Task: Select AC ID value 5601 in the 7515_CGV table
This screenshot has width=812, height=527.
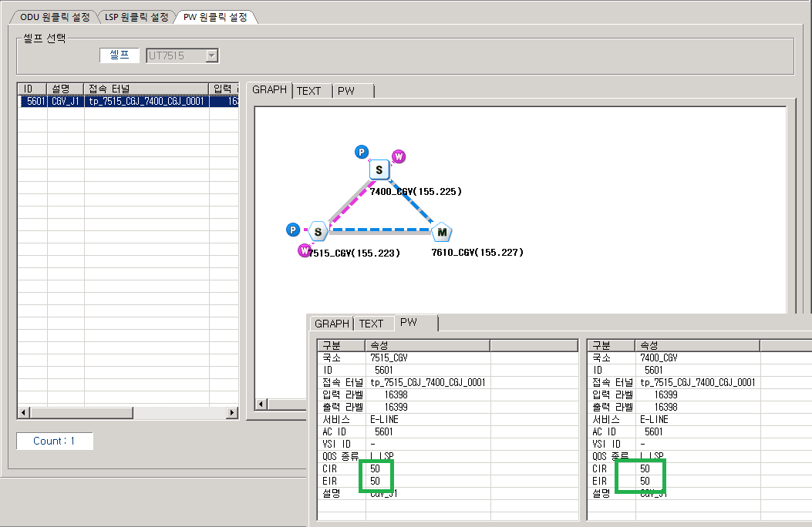Action: point(384,431)
